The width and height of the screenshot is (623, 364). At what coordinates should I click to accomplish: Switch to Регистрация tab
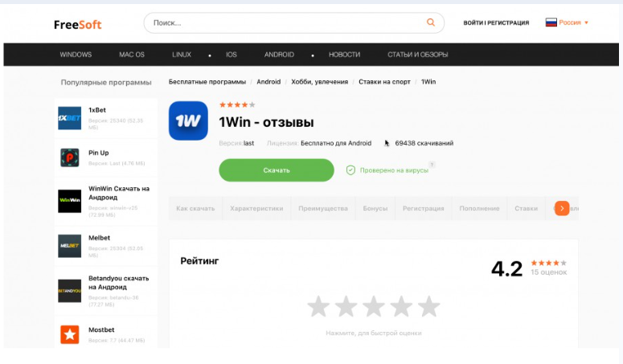[424, 208]
